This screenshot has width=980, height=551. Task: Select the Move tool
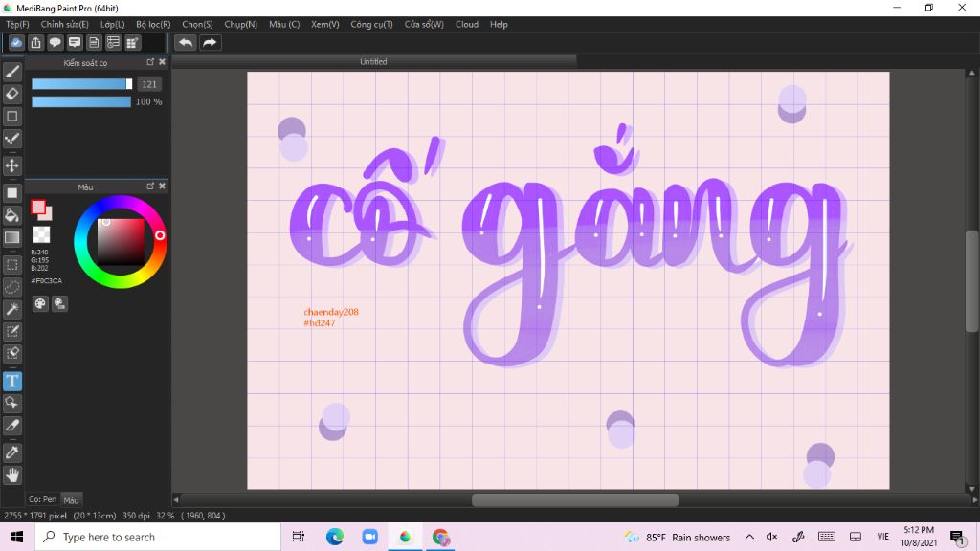pyautogui.click(x=11, y=165)
